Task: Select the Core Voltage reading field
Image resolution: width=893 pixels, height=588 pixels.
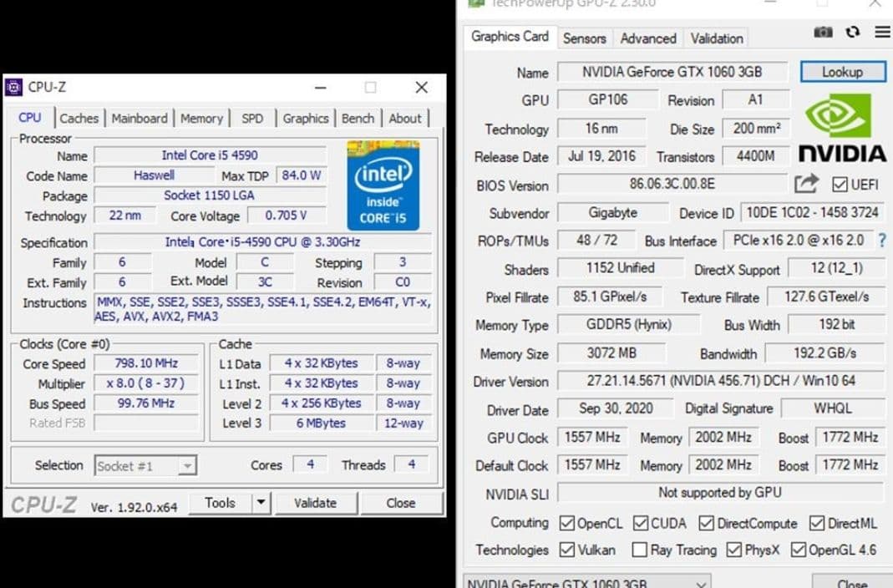Action: click(x=287, y=215)
